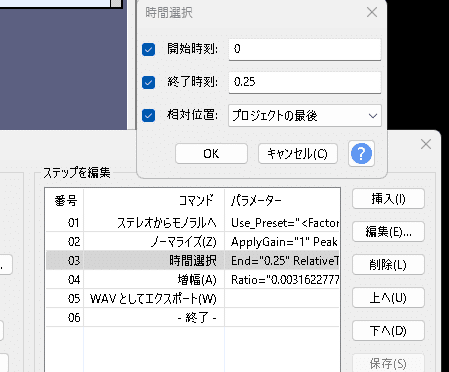Select step 06 - 終了 - row
The width and height of the screenshot is (449, 372).
click(192, 317)
